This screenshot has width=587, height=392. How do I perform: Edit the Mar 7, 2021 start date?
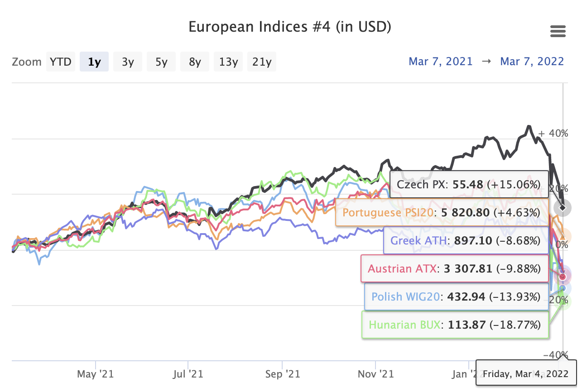tap(440, 62)
